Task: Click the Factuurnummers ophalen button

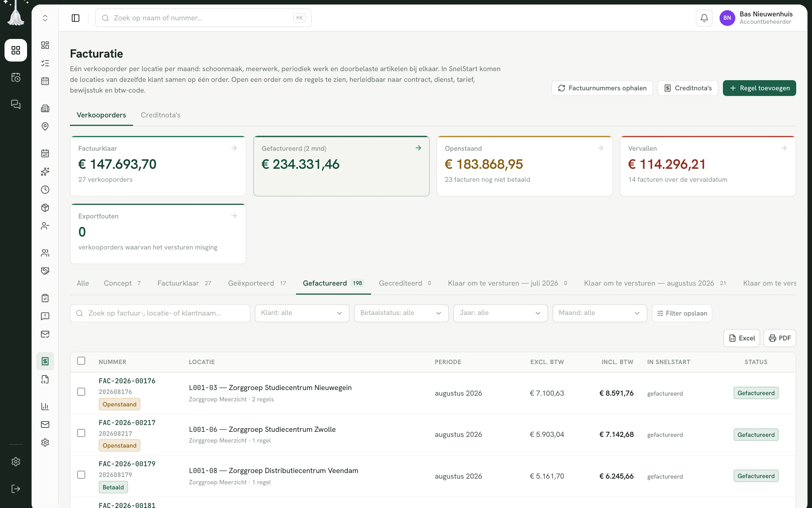Action: pos(602,88)
